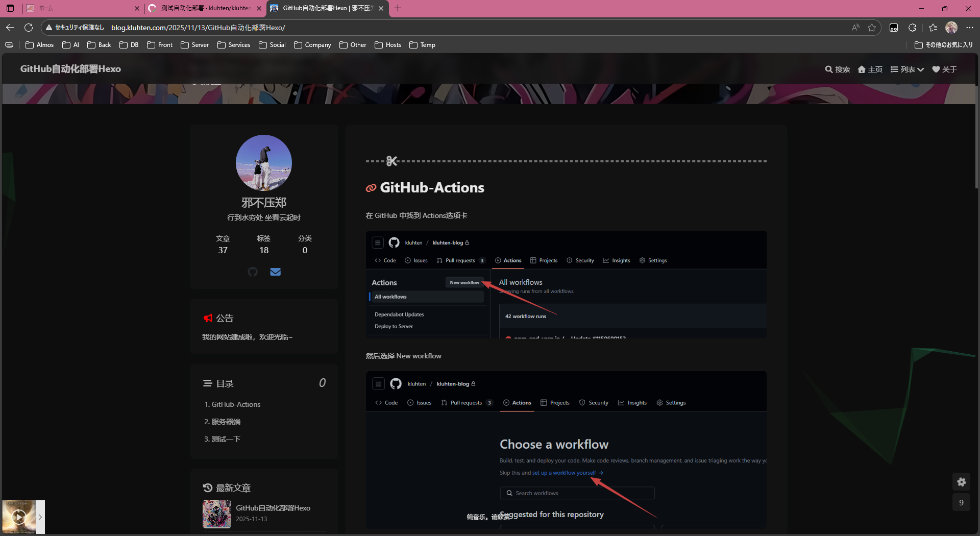
Task: Refresh the page with reload button
Action: (x=29, y=28)
